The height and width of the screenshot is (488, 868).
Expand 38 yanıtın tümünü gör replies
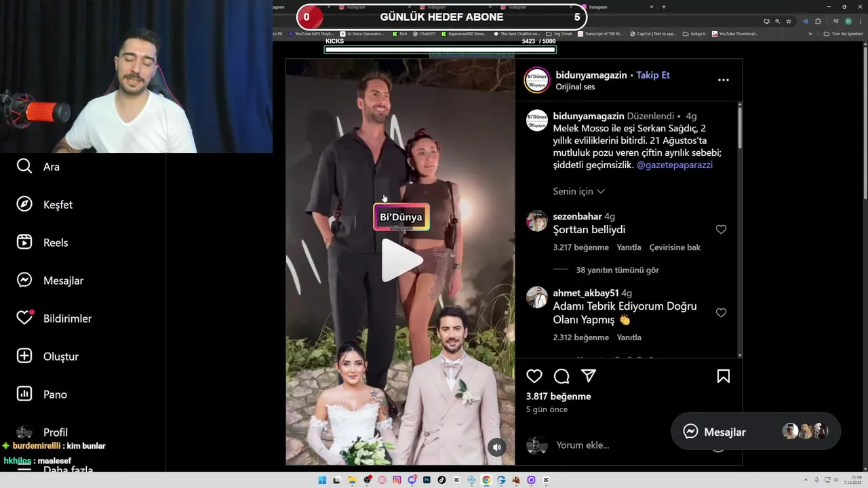(617, 270)
